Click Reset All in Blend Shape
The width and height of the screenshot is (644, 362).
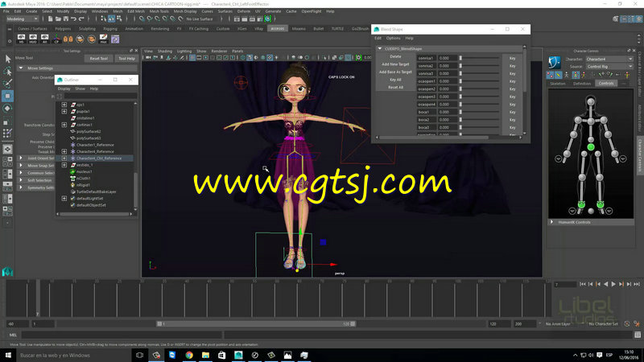[x=395, y=88]
